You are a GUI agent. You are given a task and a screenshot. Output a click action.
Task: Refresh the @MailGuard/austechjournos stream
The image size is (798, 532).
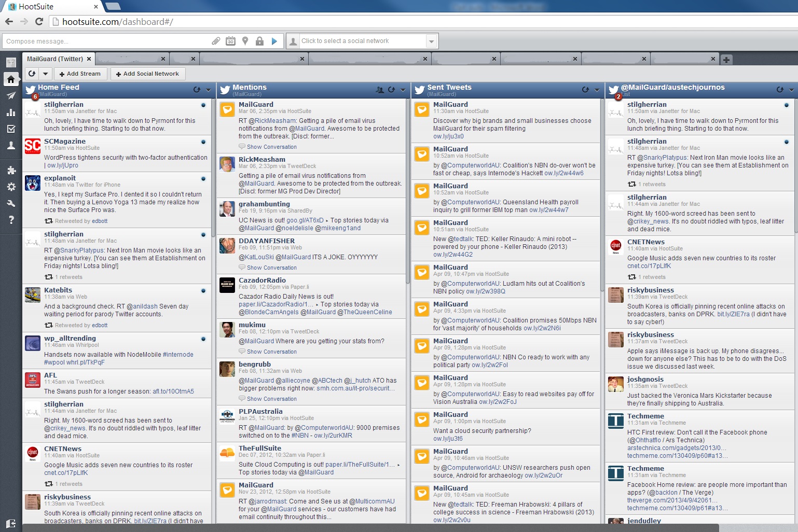coord(780,90)
